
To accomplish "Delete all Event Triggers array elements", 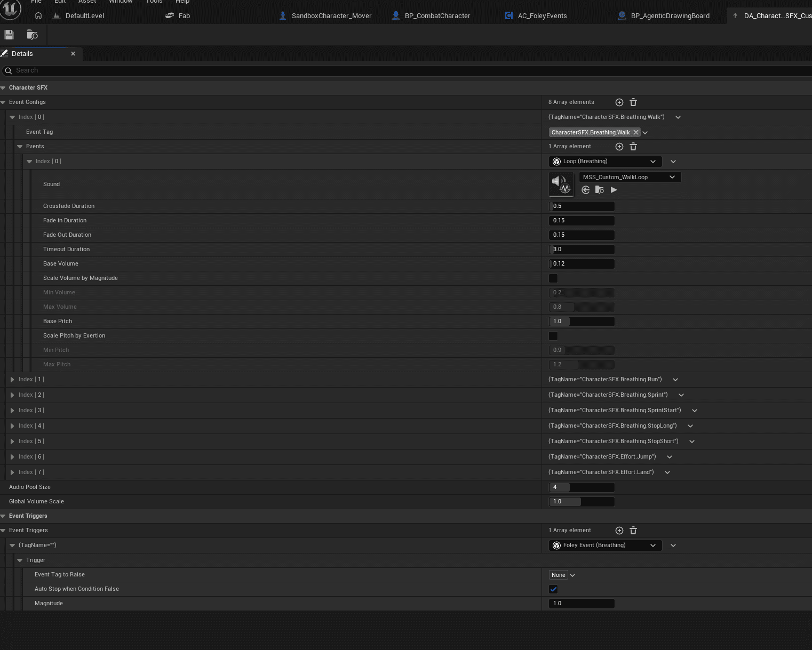I will pos(633,531).
